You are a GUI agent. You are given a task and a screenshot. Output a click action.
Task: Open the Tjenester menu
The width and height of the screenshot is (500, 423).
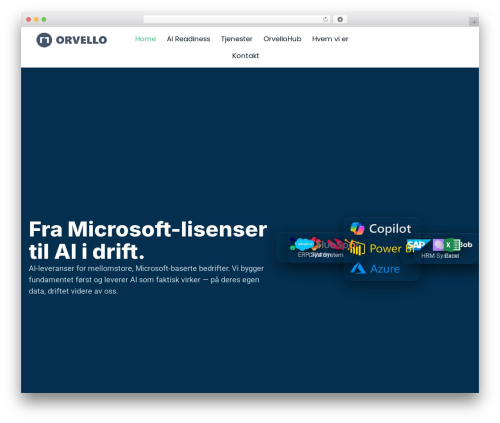pyautogui.click(x=237, y=39)
